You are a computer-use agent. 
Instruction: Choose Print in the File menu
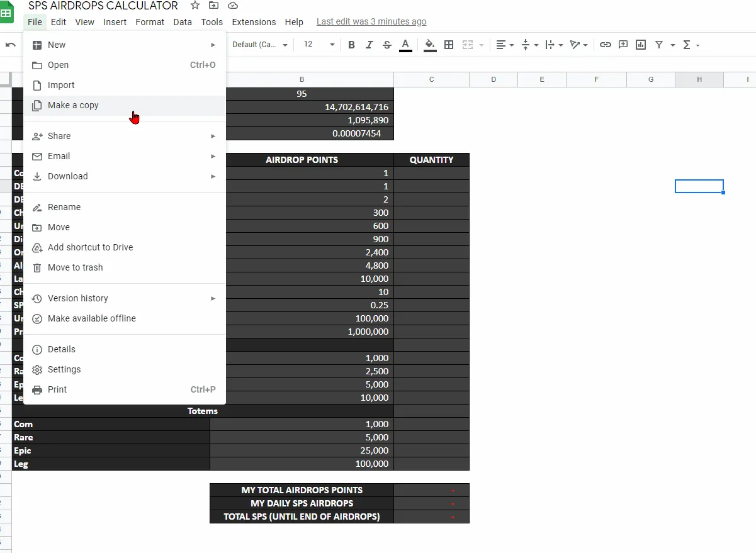pyautogui.click(x=125, y=389)
